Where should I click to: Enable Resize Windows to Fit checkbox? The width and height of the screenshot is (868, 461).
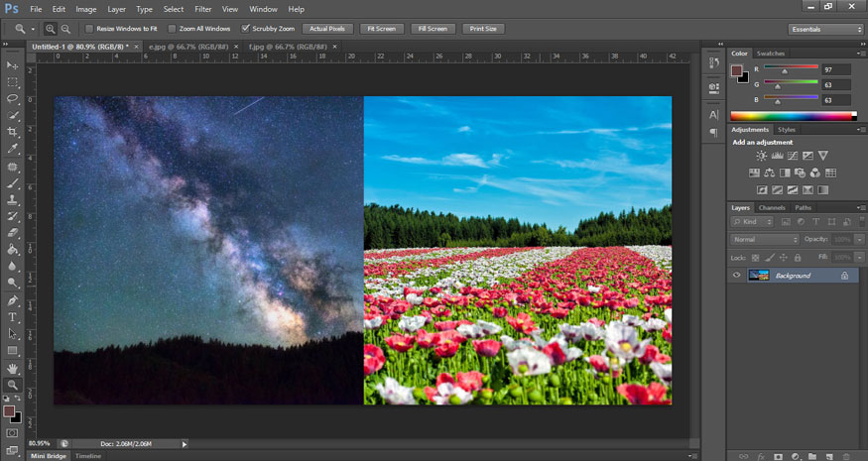tap(90, 29)
